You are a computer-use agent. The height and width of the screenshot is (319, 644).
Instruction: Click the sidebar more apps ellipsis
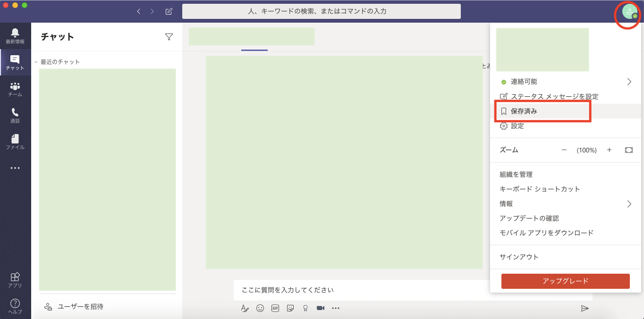tap(15, 168)
